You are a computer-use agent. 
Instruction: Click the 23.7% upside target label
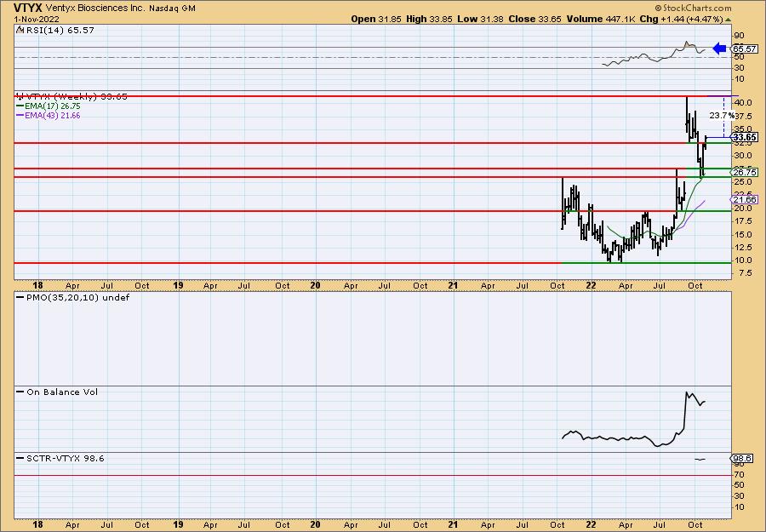click(722, 116)
